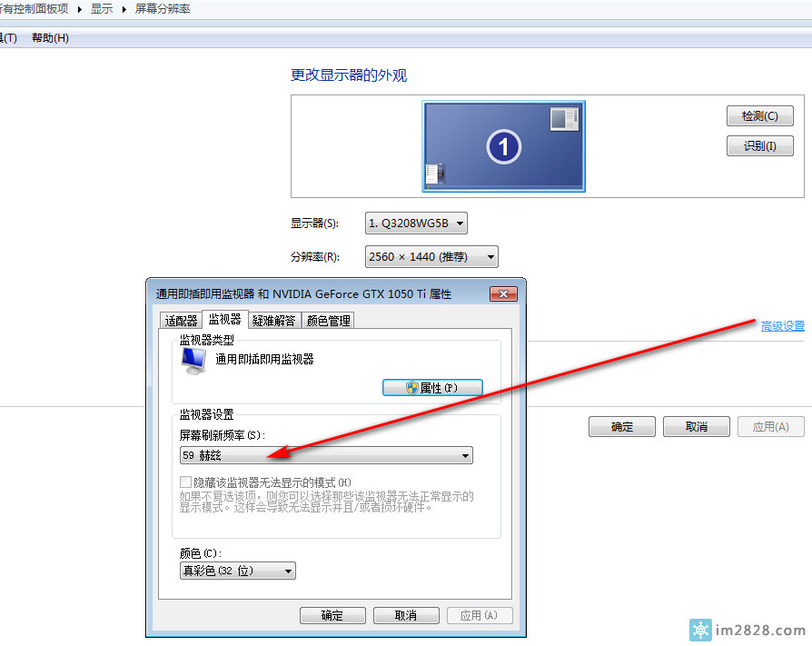Select monitor 1 in the display preview
This screenshot has height=646, width=812.
tap(503, 145)
